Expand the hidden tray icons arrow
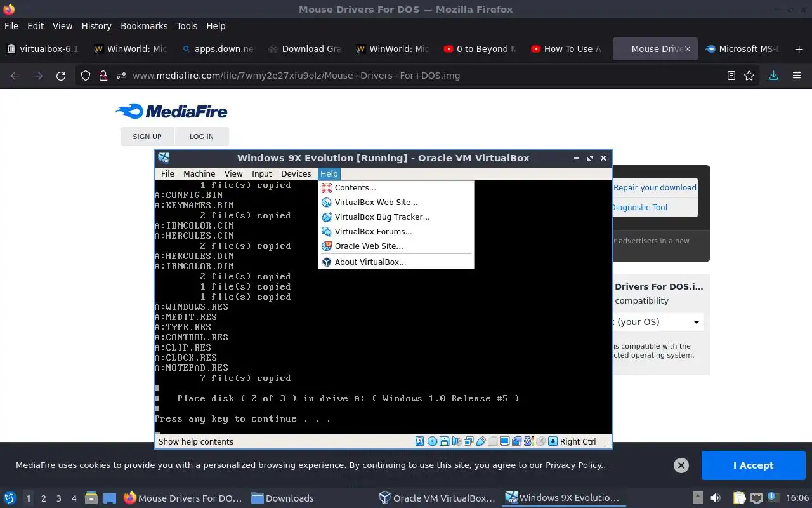Image resolution: width=812 pixels, height=508 pixels. (x=697, y=498)
